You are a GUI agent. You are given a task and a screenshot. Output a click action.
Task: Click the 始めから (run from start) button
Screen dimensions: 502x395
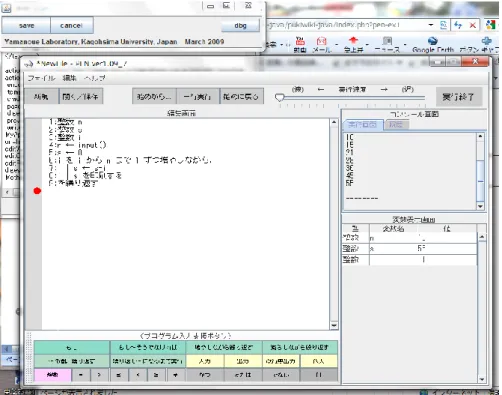(154, 97)
